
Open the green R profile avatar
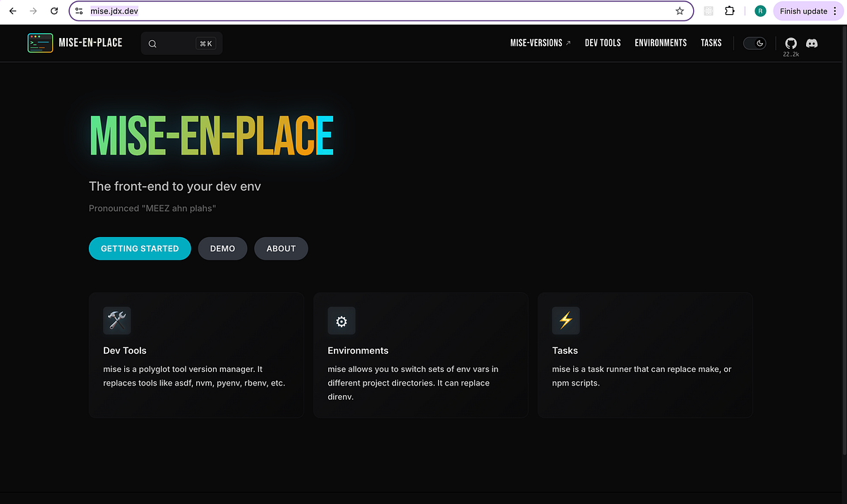(x=760, y=11)
